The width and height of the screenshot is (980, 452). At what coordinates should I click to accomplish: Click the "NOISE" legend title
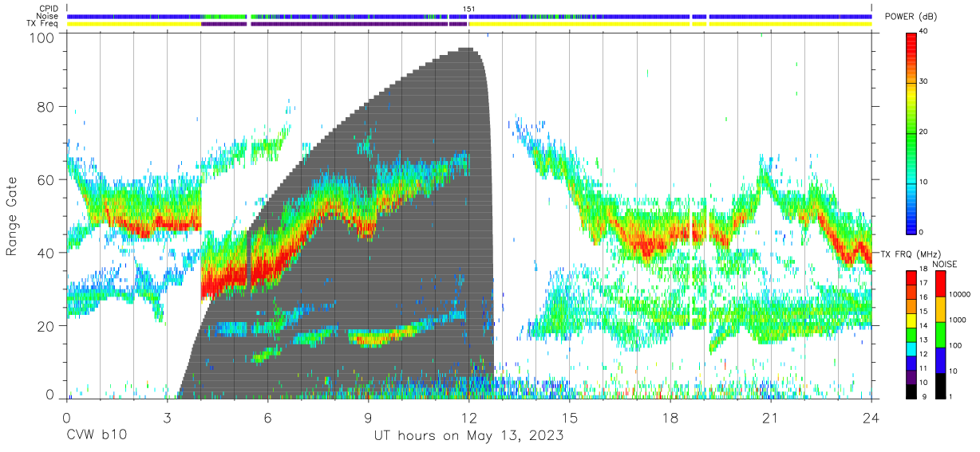pyautogui.click(x=944, y=264)
